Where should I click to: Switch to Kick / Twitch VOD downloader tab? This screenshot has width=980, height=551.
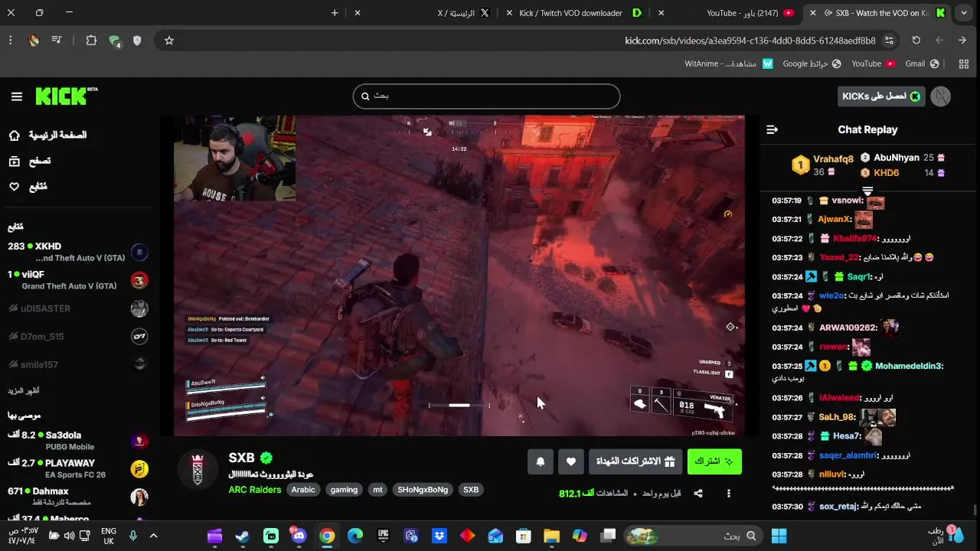point(578,13)
